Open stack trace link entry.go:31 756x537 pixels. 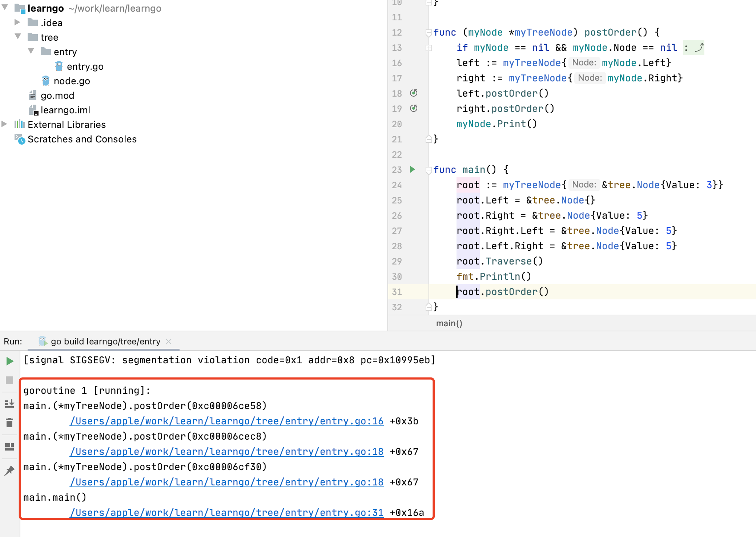click(x=226, y=513)
